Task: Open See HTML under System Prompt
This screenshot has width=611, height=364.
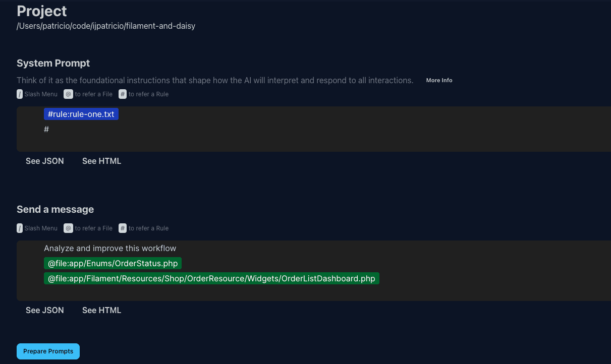Action: click(x=101, y=161)
